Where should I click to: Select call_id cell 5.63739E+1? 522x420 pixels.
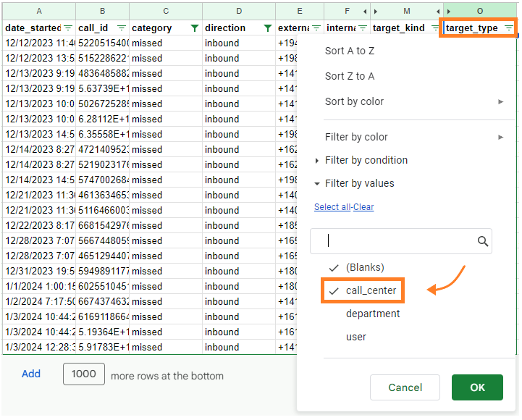pyautogui.click(x=103, y=88)
